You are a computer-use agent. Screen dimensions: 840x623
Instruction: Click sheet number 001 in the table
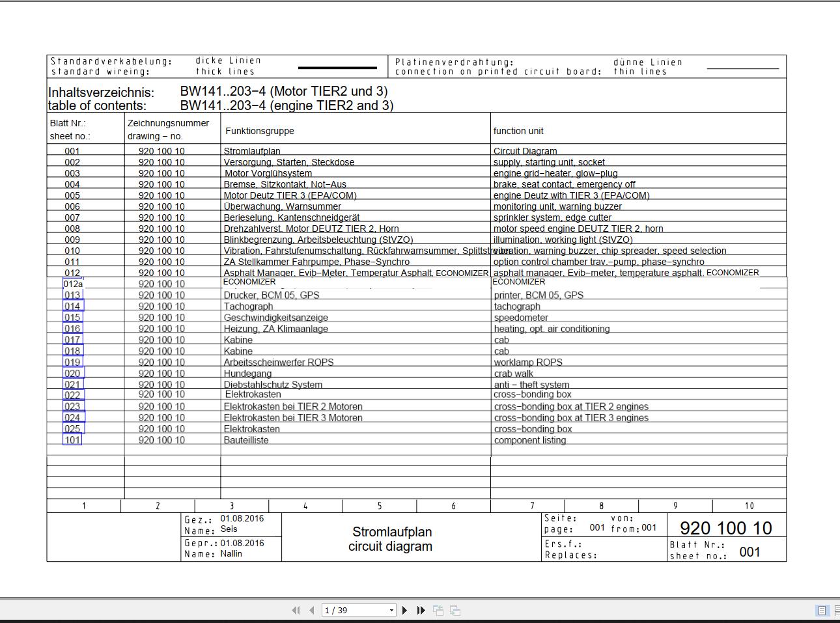pyautogui.click(x=72, y=151)
